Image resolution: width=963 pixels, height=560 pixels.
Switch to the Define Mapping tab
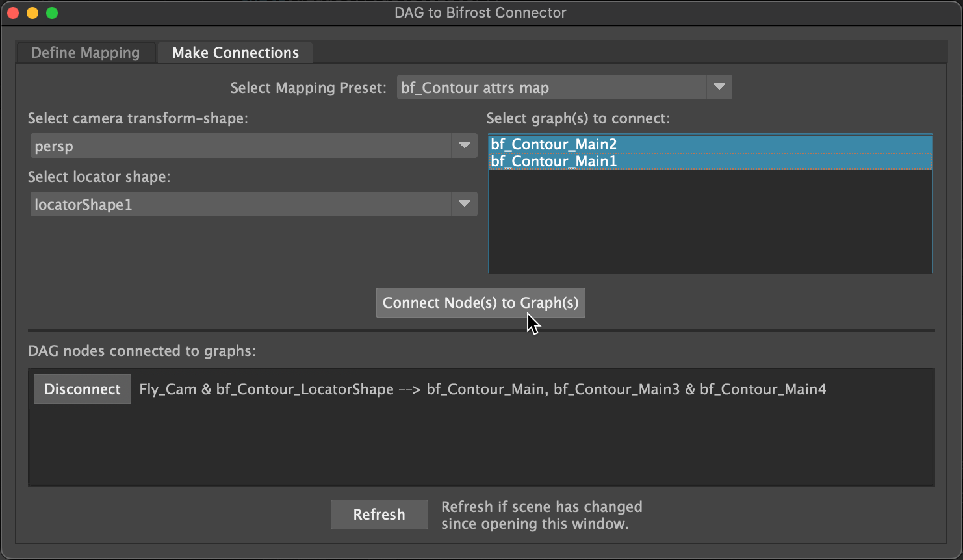tap(85, 53)
